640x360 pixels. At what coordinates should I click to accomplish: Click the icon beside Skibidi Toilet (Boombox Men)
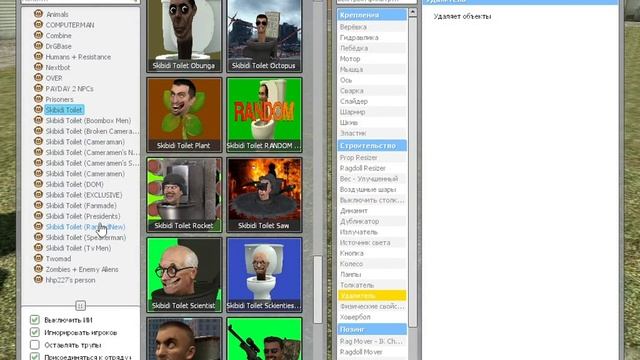click(38, 120)
